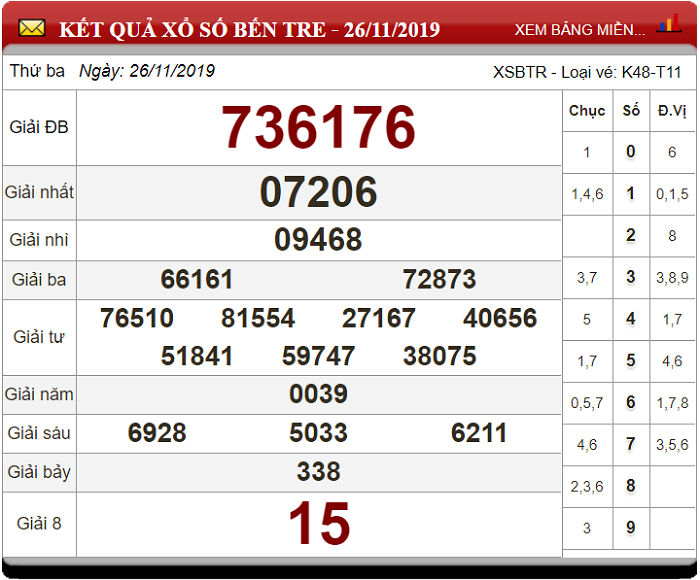
Task: Click digit 0 in the Số column
Action: 630,151
